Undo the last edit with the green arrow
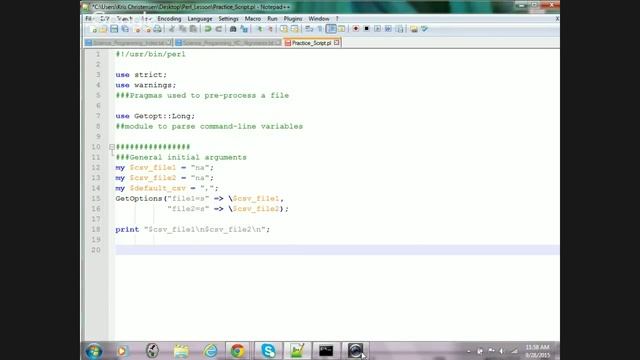 pos(208,29)
